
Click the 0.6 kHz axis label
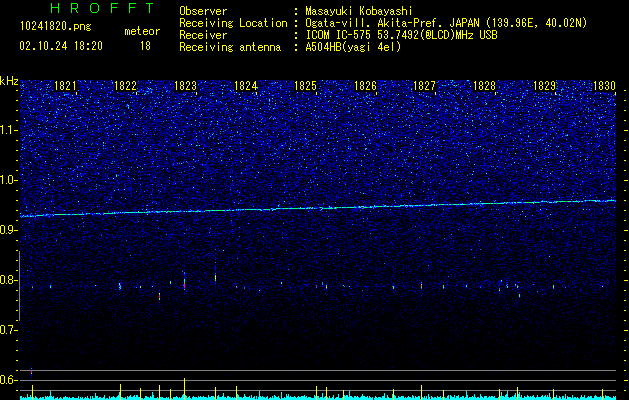[x=8, y=380]
